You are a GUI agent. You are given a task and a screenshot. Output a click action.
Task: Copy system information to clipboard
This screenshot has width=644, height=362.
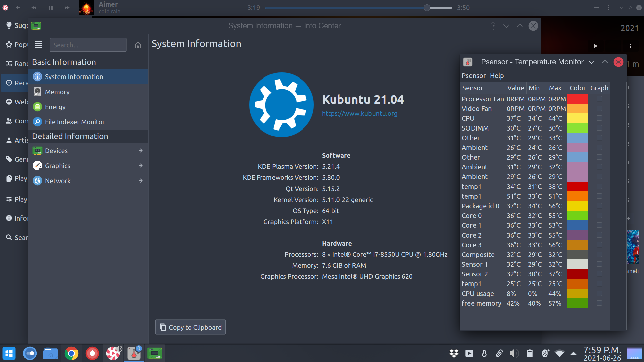(190, 327)
